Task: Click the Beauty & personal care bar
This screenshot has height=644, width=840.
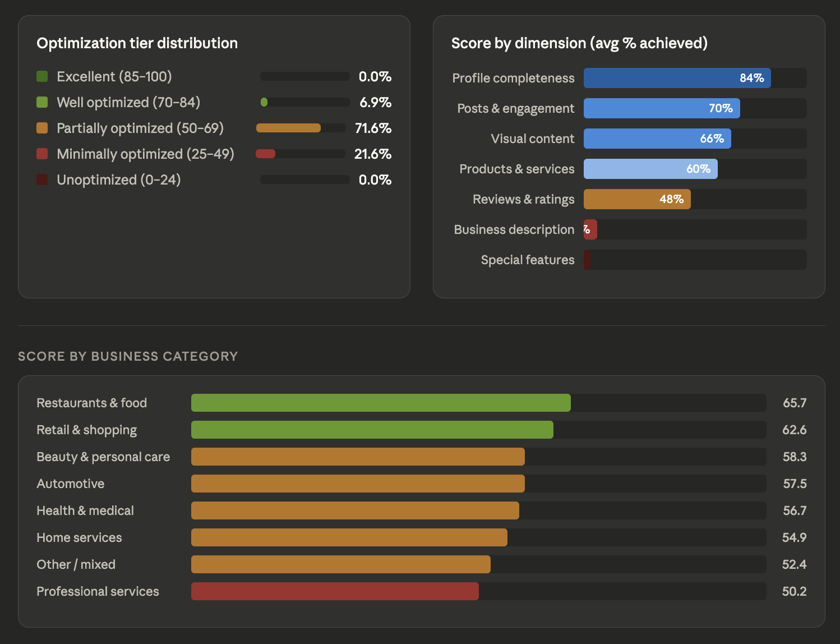Action: pyautogui.click(x=358, y=457)
